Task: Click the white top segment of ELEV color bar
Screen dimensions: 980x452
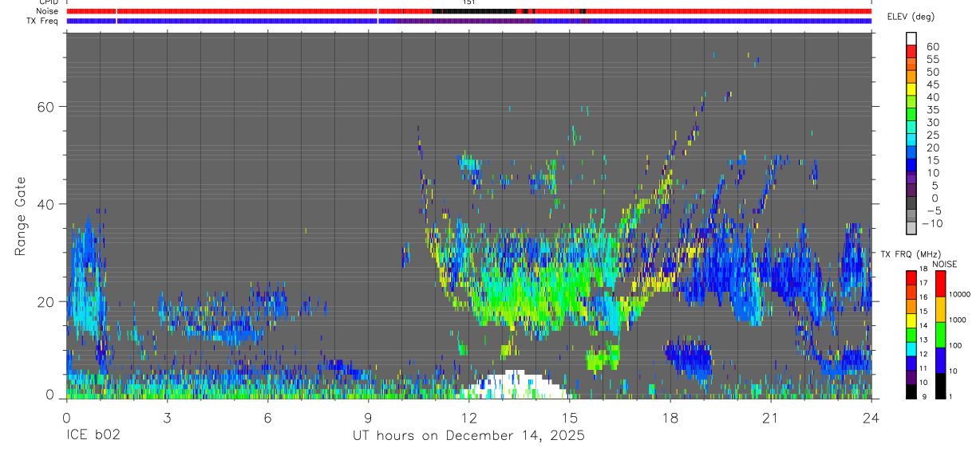Action: (x=912, y=38)
